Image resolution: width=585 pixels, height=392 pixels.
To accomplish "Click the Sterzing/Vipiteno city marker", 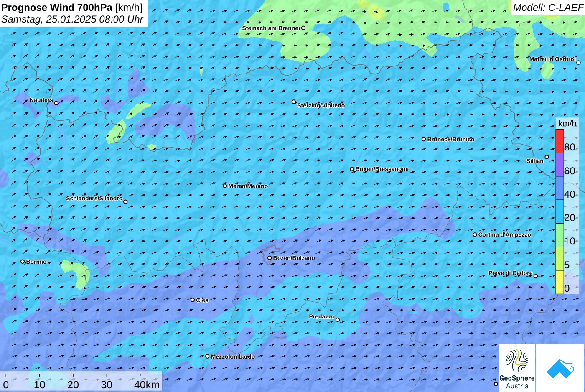I will (x=294, y=102).
